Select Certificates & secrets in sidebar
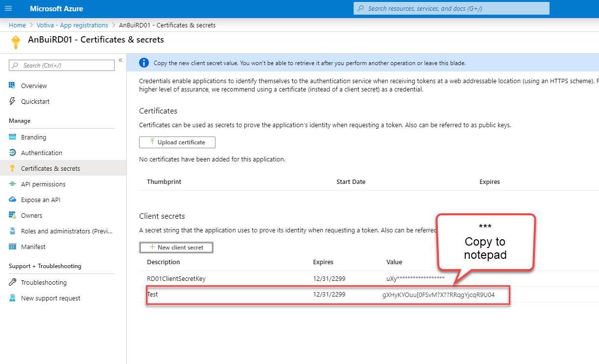Image resolution: width=599 pixels, height=364 pixels. click(63, 168)
